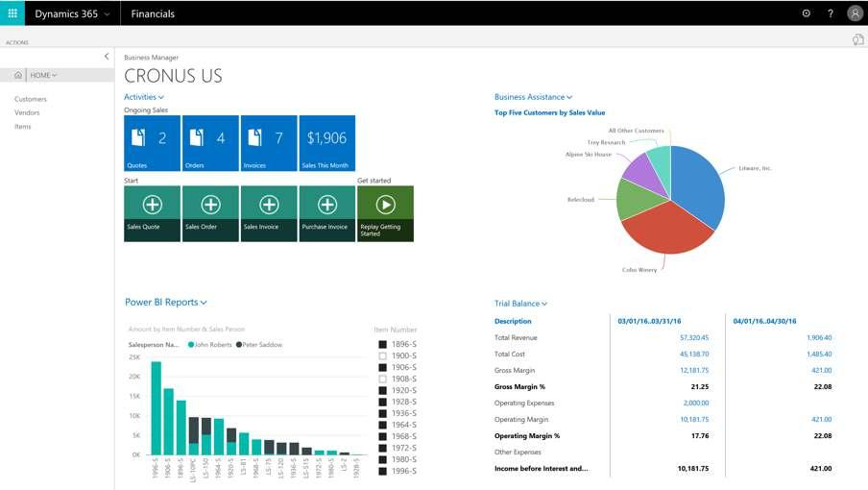Expand the Power BI Reports dropdown

(165, 303)
